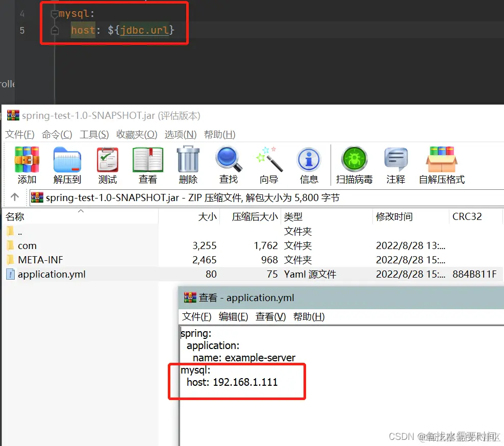Sort by the Type (类型) column header
The width and height of the screenshot is (504, 446).
tap(326, 217)
